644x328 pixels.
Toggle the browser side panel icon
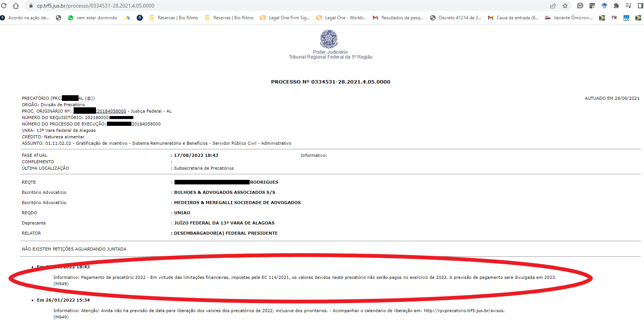[x=640, y=6]
